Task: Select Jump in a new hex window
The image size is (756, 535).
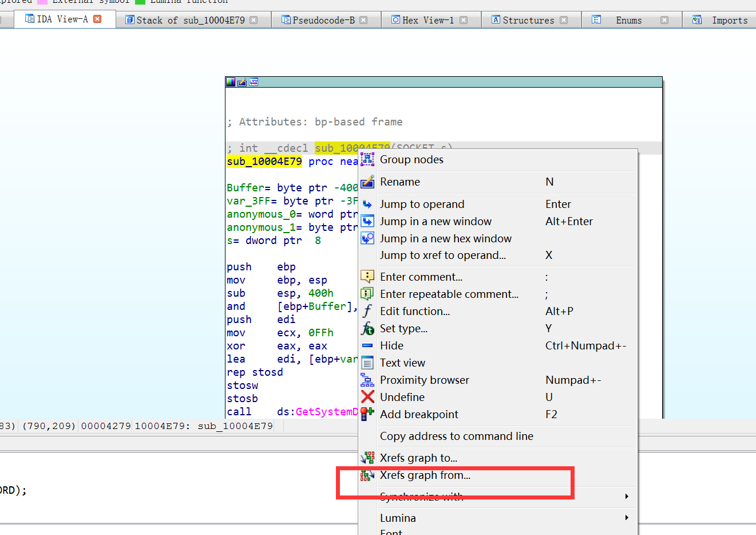Action: tap(497, 239)
